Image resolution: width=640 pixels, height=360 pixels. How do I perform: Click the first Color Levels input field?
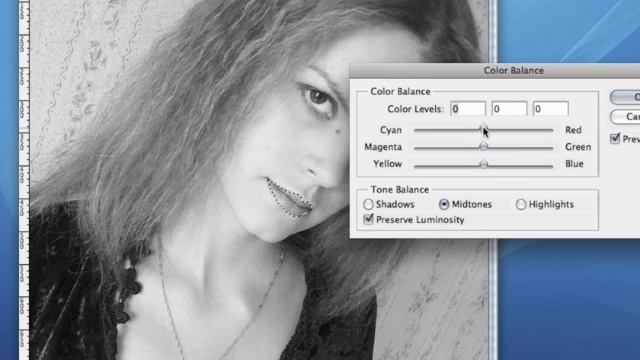pos(468,109)
